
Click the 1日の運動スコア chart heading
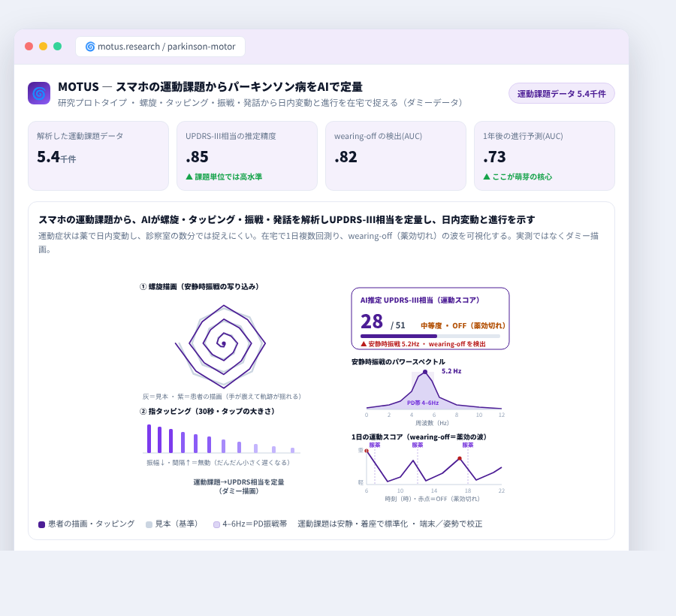[419, 437]
